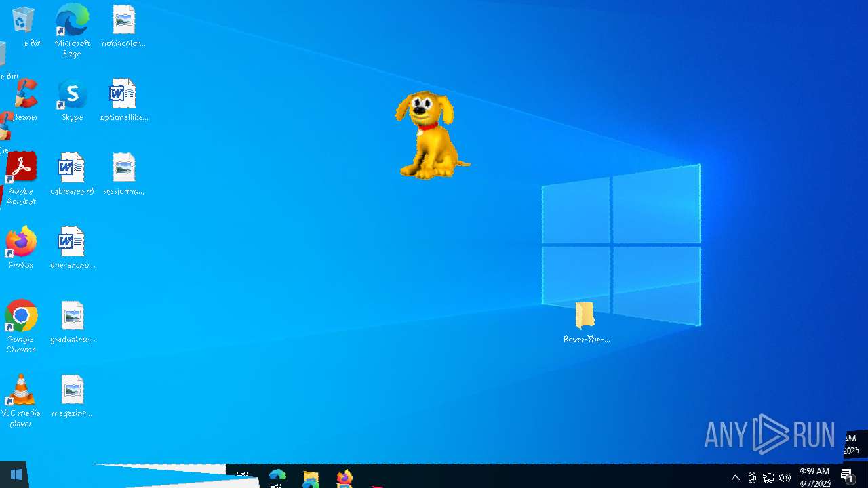Image resolution: width=868 pixels, height=488 pixels.
Task: Open Firefox from the taskbar
Action: coord(344,477)
